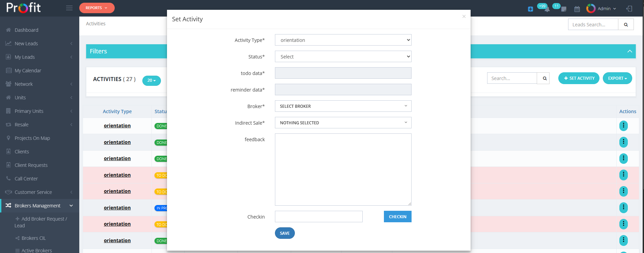The image size is (644, 253).
Task: Click the logout icon in the top bar
Action: pos(629,8)
